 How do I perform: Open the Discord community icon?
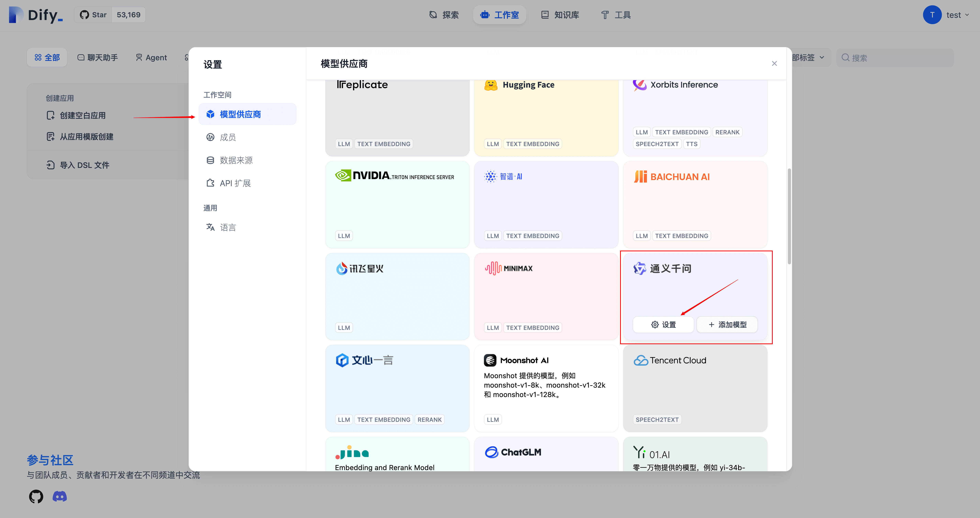click(59, 496)
